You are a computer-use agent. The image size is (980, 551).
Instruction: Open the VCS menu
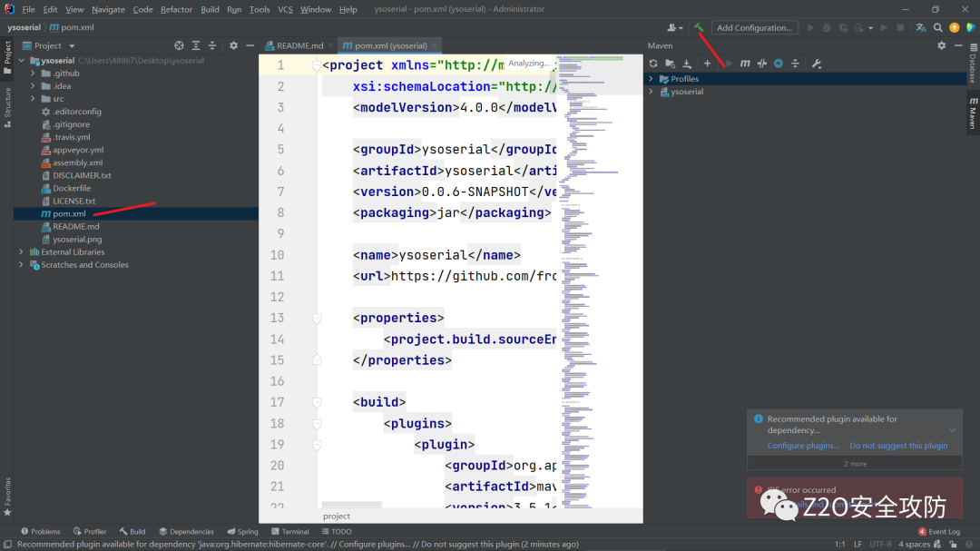coord(285,9)
